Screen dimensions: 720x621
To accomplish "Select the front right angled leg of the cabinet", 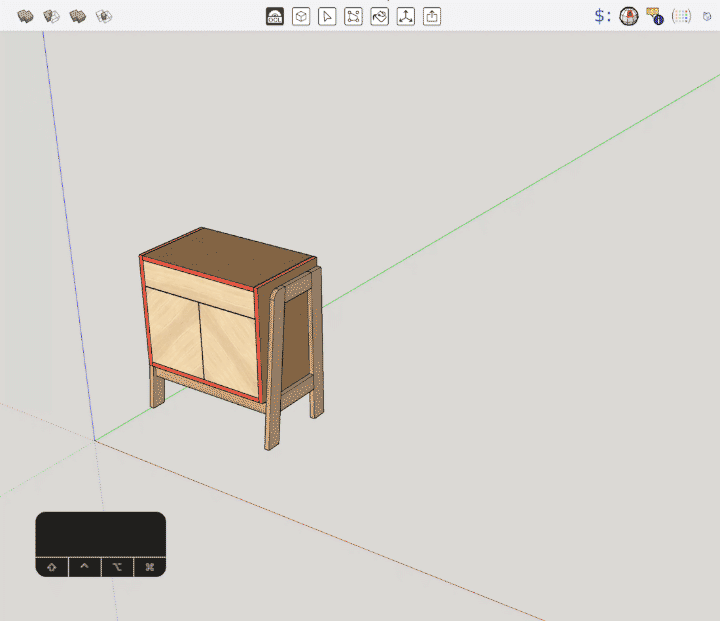I will click(x=274, y=367).
